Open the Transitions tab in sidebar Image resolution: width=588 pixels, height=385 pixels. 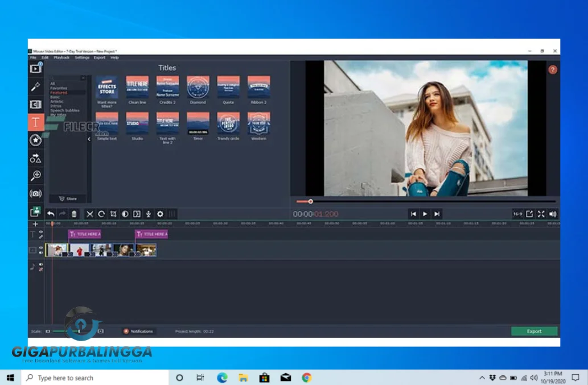point(36,105)
